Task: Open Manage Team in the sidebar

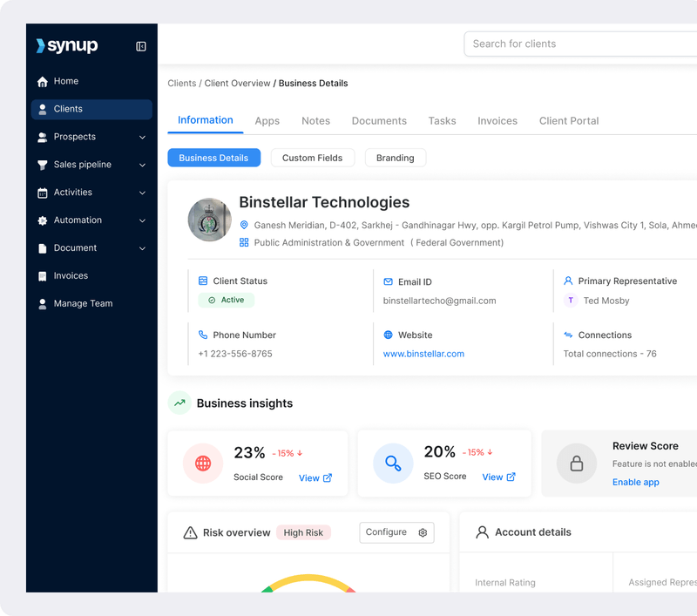Action: [91, 304]
